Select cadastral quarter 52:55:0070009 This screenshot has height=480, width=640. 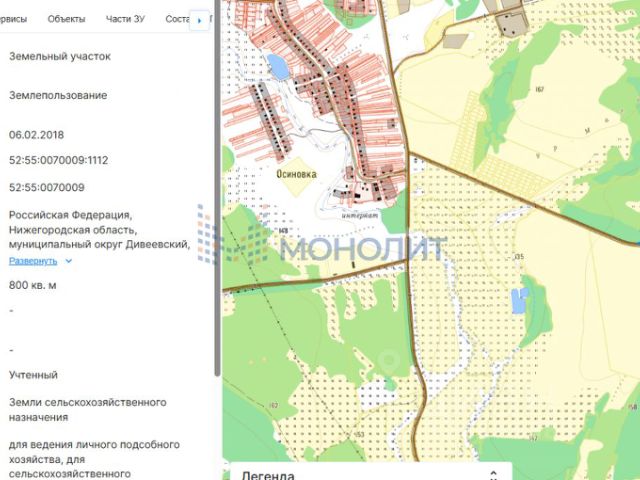(x=47, y=188)
